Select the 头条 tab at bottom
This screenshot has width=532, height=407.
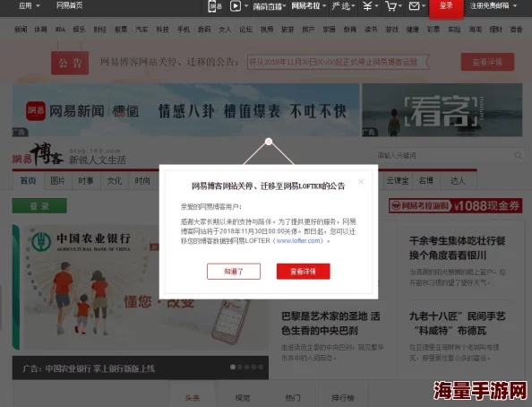click(193, 397)
